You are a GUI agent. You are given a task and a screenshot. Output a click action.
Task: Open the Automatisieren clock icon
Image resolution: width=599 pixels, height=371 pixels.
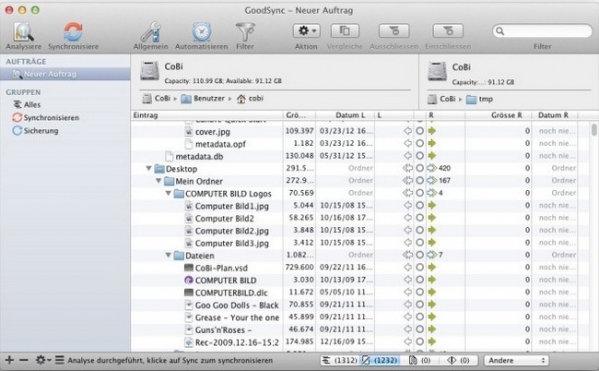[x=201, y=32]
